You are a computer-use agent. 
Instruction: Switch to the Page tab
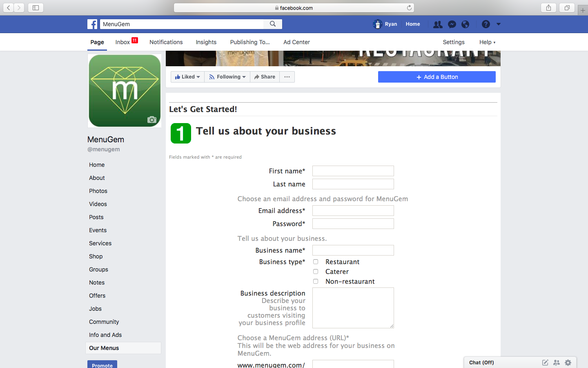coord(97,42)
